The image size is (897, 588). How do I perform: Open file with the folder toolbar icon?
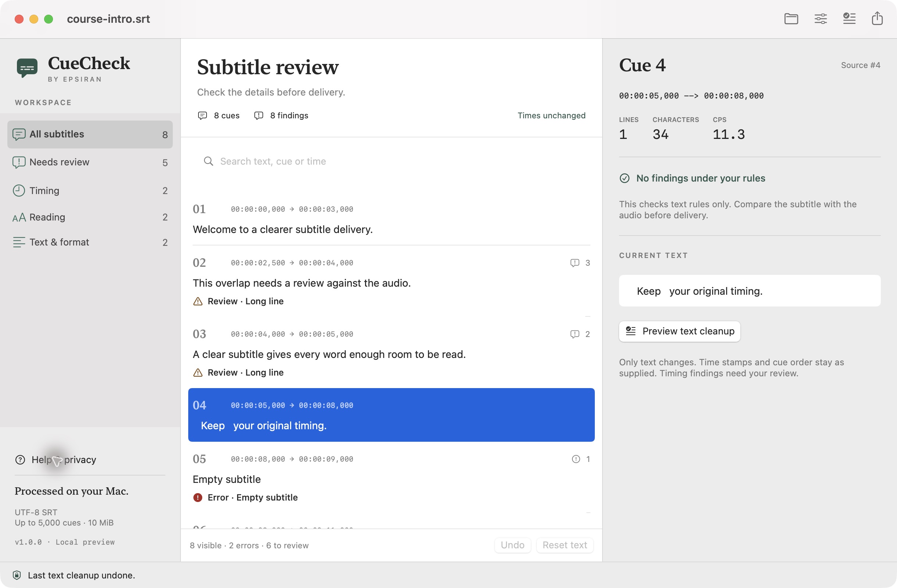coord(791,19)
